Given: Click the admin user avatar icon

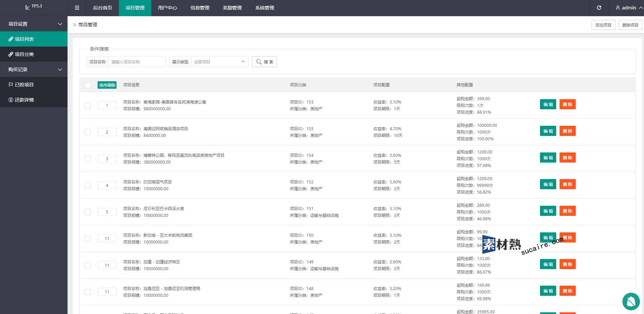Looking at the screenshot, I should pyautogui.click(x=618, y=8).
